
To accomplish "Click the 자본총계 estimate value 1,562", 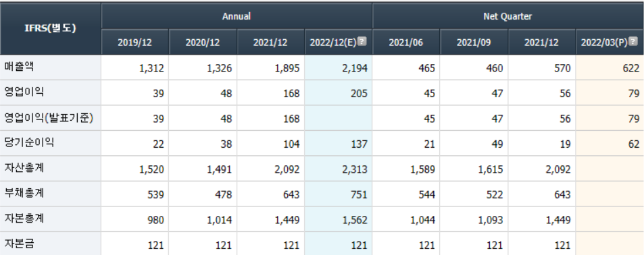I will click(x=355, y=220).
